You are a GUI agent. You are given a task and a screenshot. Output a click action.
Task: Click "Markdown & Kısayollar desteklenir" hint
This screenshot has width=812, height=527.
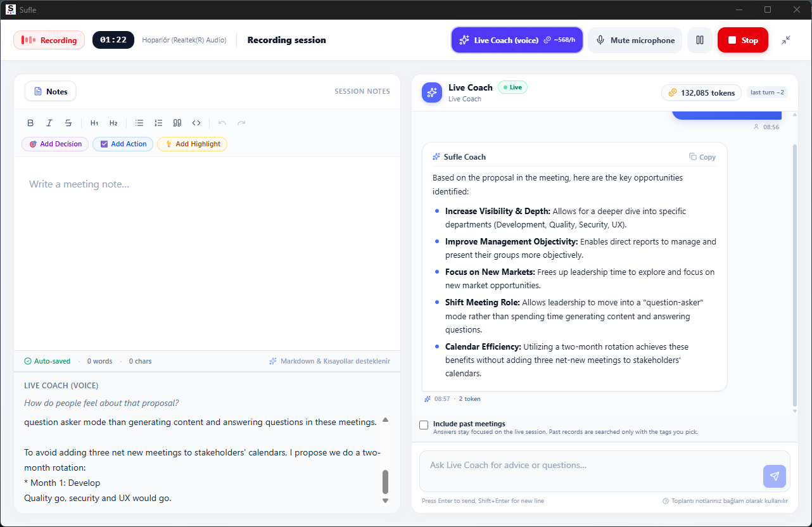[x=329, y=361]
